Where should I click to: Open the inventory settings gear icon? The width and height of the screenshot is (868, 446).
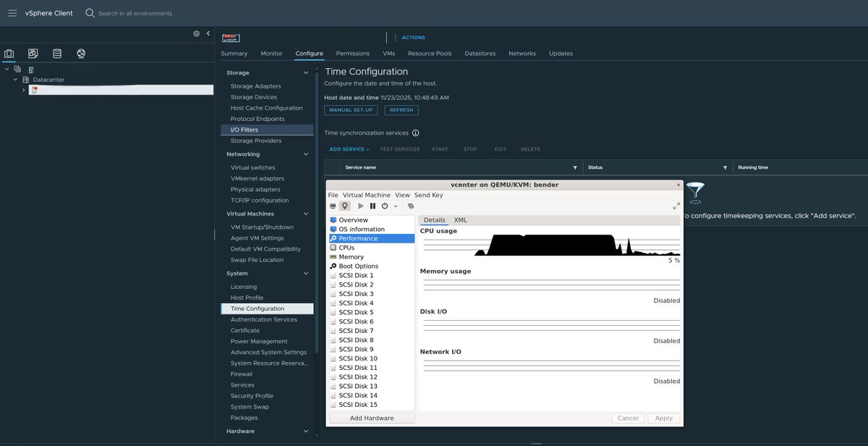pos(196,33)
